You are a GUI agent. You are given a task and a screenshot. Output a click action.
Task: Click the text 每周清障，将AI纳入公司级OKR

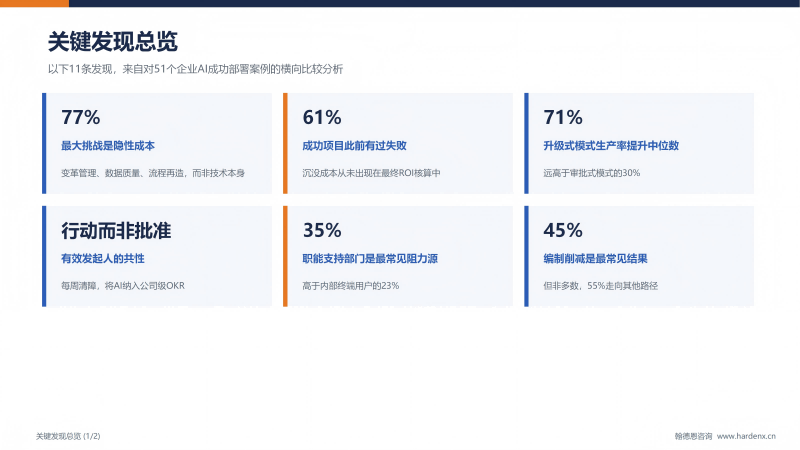pyautogui.click(x=123, y=286)
